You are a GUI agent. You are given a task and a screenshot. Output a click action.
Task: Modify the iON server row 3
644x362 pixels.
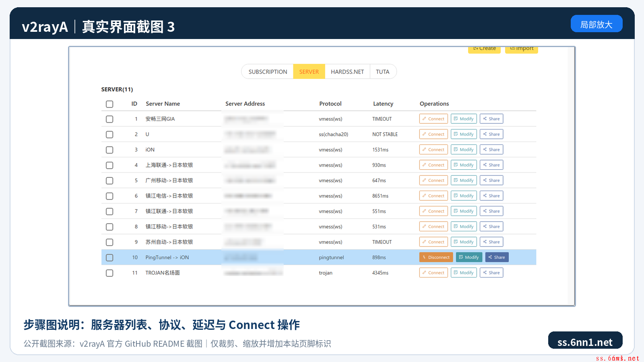[464, 150]
